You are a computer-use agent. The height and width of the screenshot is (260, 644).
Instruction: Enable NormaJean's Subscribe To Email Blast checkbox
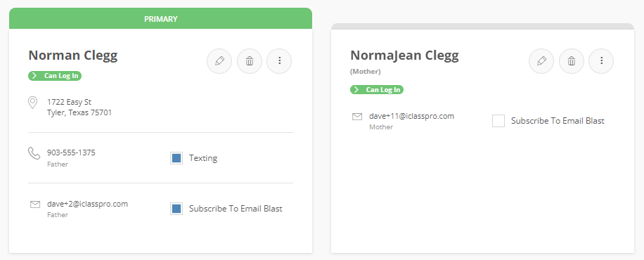click(498, 121)
